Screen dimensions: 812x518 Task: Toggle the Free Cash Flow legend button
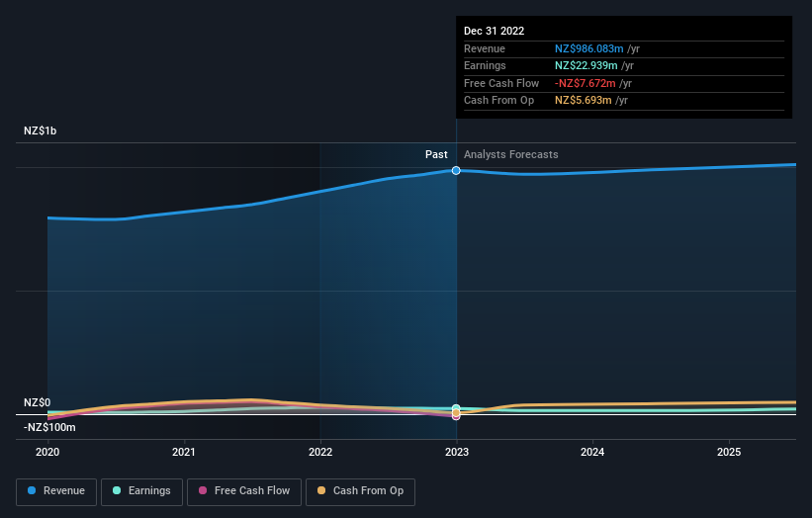click(244, 491)
